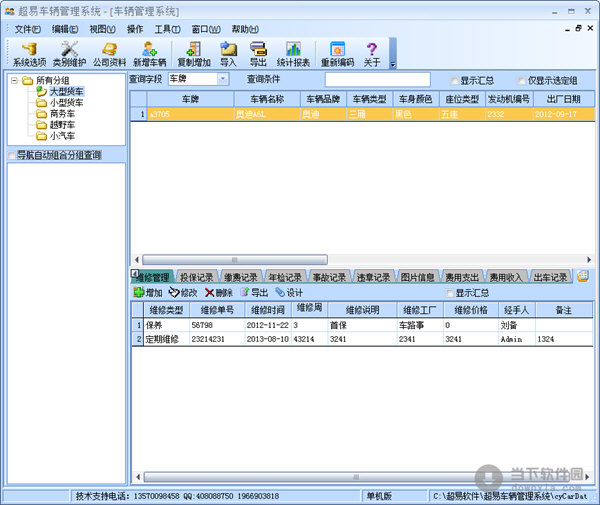
Task: Check 导航自动组合分组查询 option
Action: (x=12, y=155)
